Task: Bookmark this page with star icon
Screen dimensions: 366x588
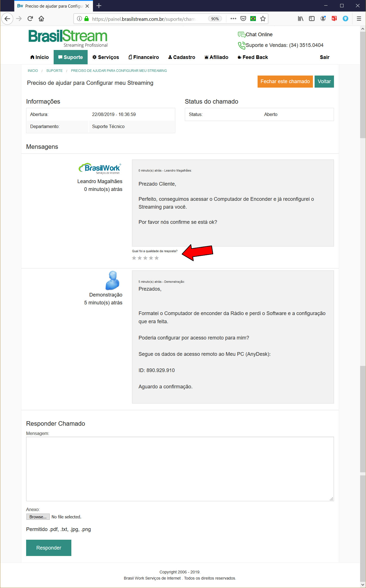Action: pyautogui.click(x=263, y=19)
